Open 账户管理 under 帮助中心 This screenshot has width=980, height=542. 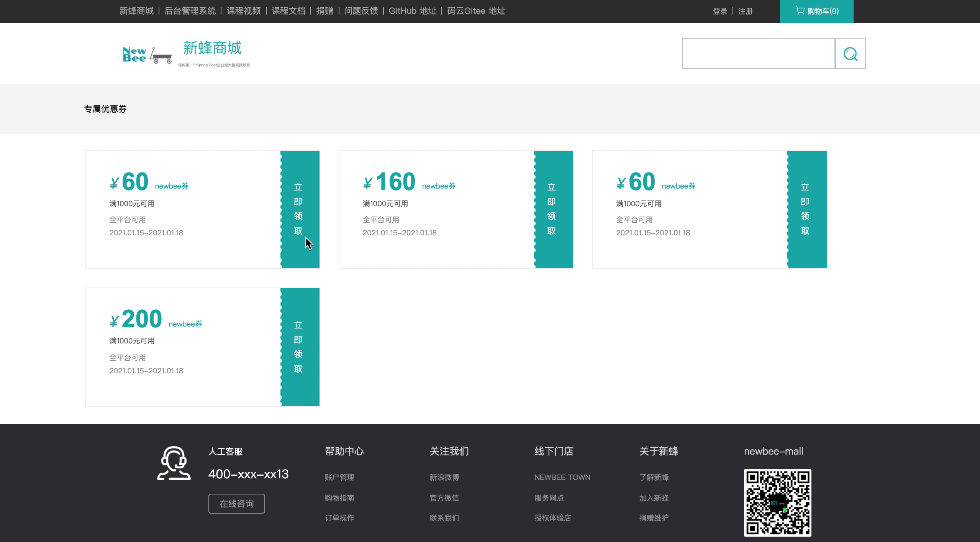tap(339, 477)
